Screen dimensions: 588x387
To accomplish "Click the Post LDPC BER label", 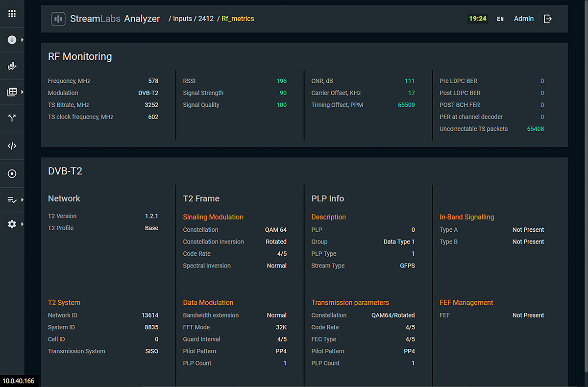I will (x=460, y=93).
